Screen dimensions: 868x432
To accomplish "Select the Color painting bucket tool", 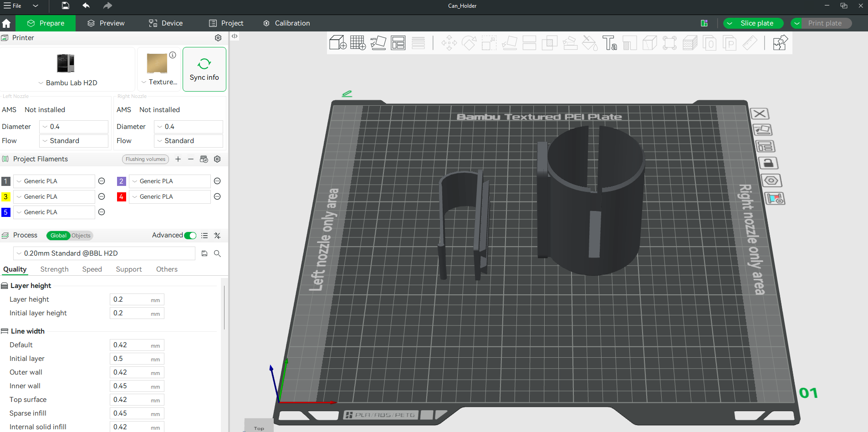I will tap(590, 43).
